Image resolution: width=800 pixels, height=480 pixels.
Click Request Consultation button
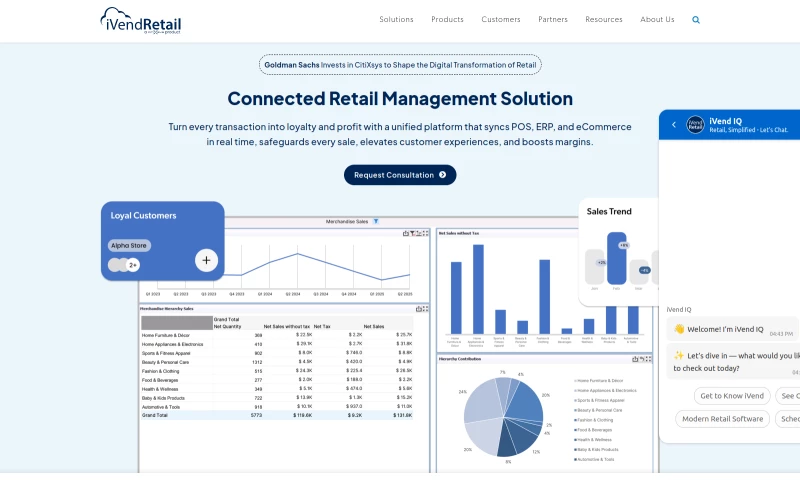tap(400, 175)
